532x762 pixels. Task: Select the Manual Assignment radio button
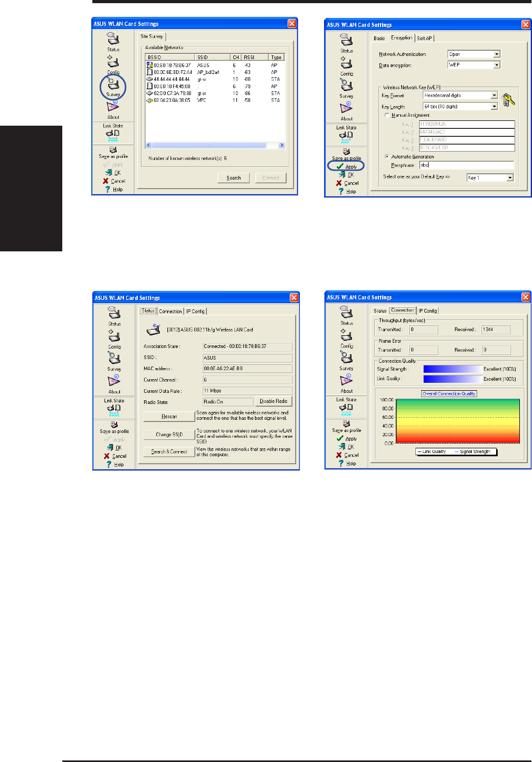387,115
